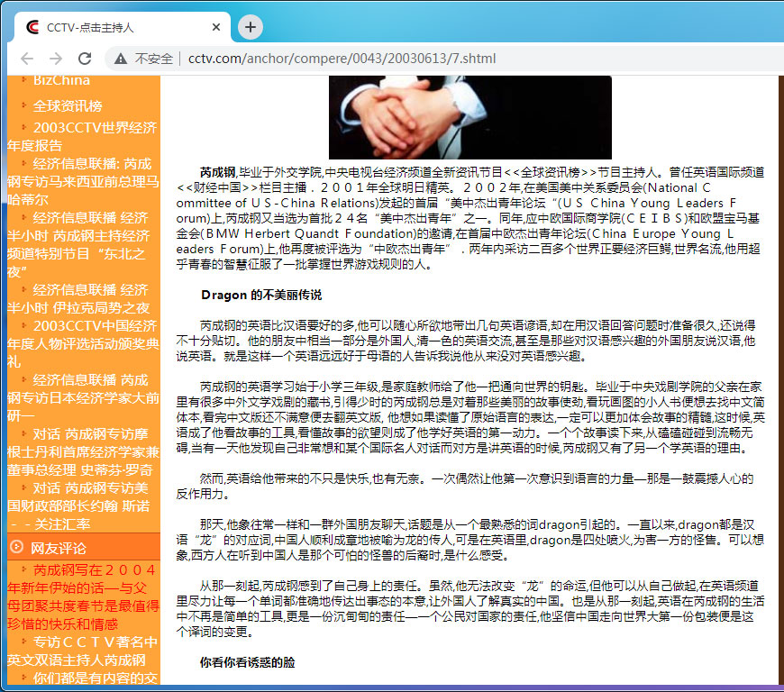Click paragraph starting 从那一刻起,芮成钢感到了
784x692 pixels.
470,608
